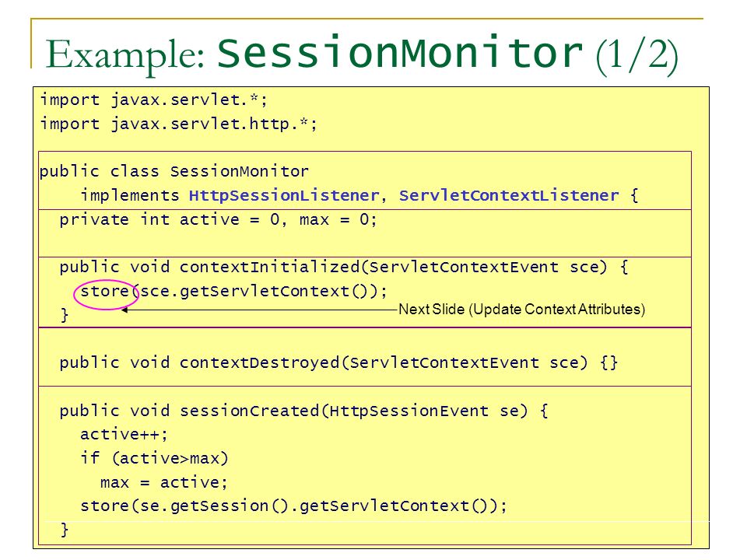Screen dimensions: 747x560
Task: Select the 'HttpSessionListener' interface name
Action: click(284, 196)
